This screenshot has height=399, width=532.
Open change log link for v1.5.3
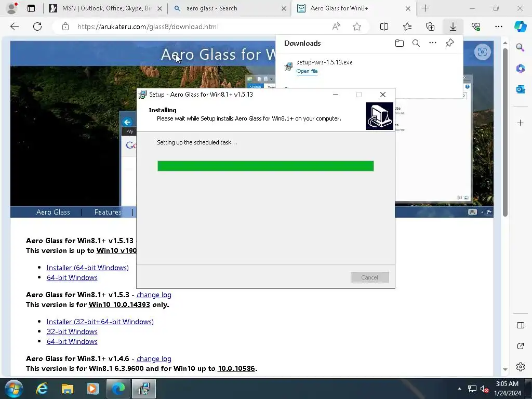tap(154, 295)
